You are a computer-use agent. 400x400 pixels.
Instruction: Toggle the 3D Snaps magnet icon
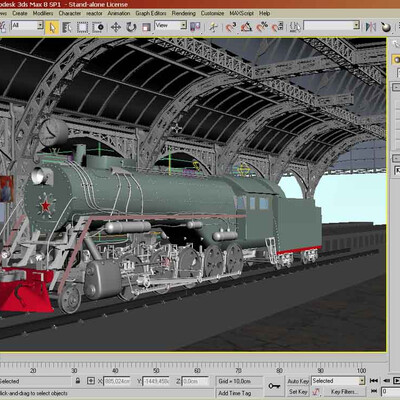(231, 27)
